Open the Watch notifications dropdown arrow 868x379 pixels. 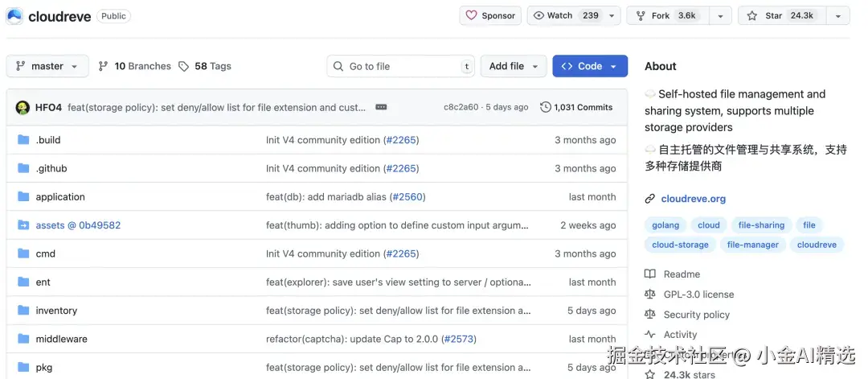pyautogui.click(x=612, y=16)
